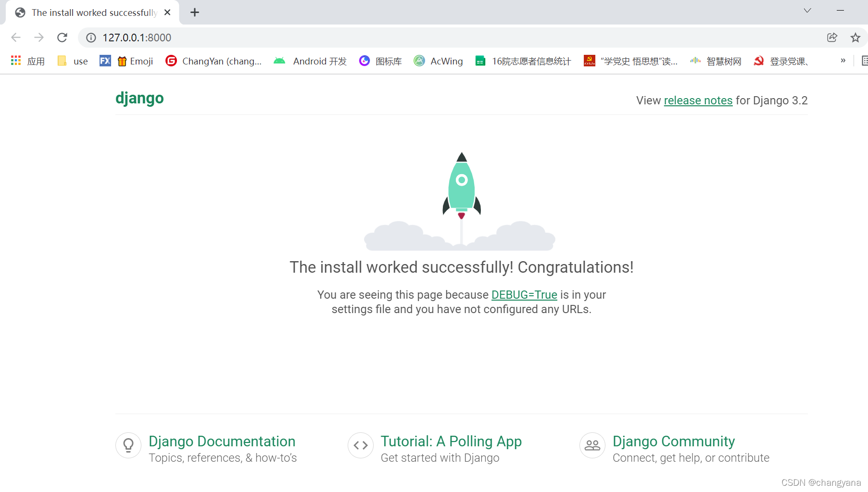Image resolution: width=868 pixels, height=492 pixels.
Task: Open the Android 开发 bookmark
Action: [x=310, y=61]
